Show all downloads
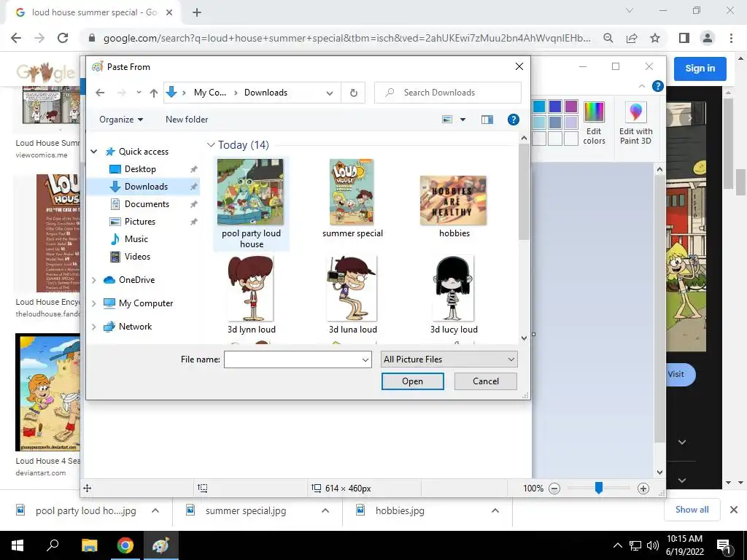747x560 pixels. coord(692,510)
